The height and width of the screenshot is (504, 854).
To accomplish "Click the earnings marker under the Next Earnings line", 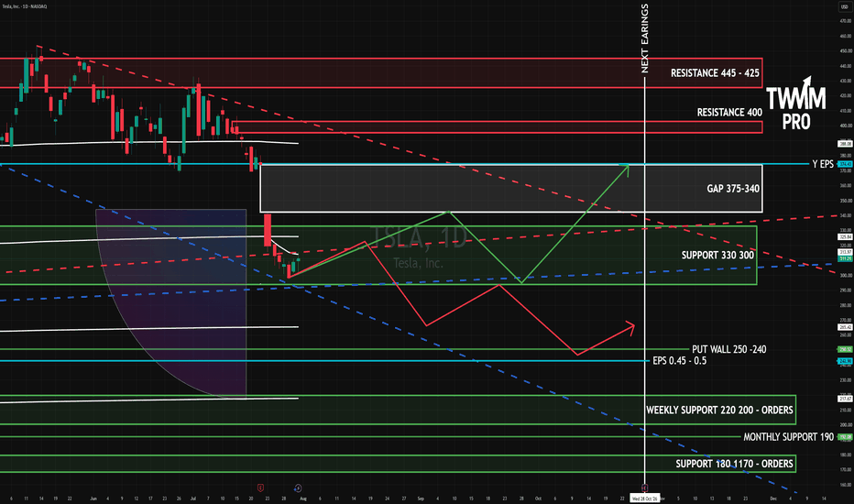I will click(644, 488).
